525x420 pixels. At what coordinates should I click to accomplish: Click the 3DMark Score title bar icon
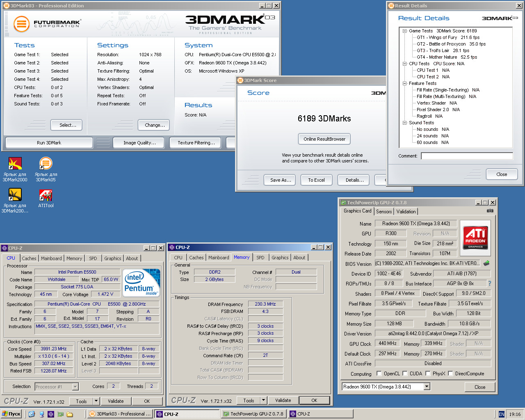point(241,80)
